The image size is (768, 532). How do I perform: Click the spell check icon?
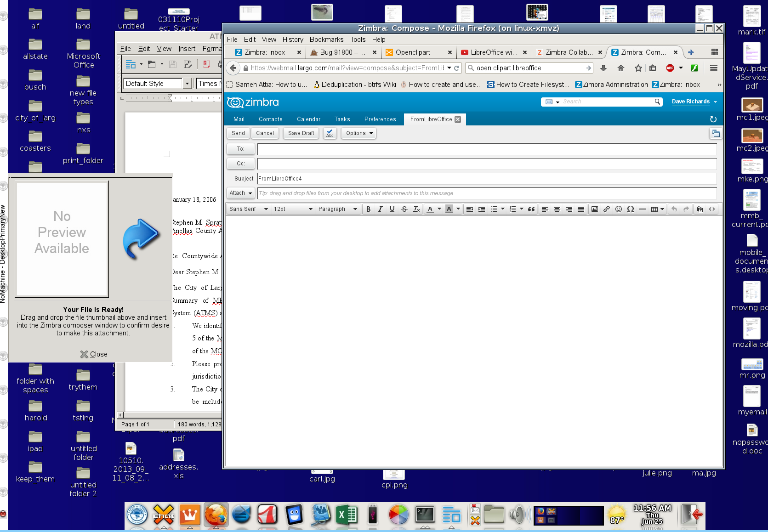point(330,133)
